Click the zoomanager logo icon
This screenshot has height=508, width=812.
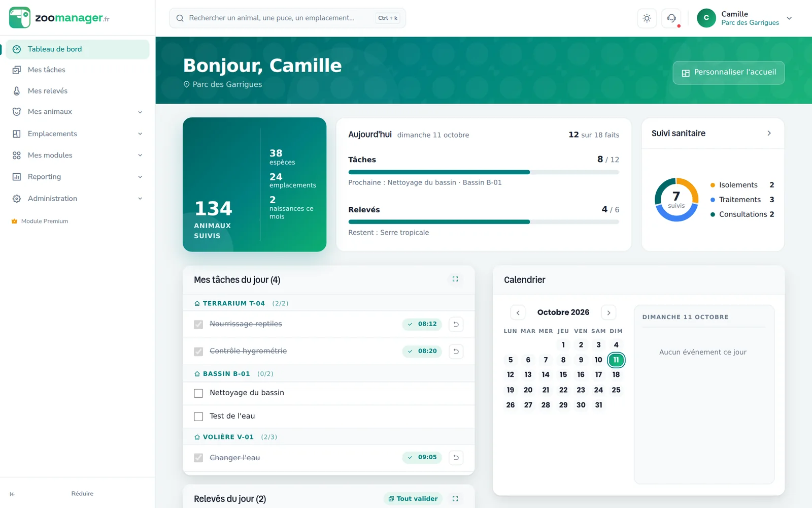tap(20, 18)
